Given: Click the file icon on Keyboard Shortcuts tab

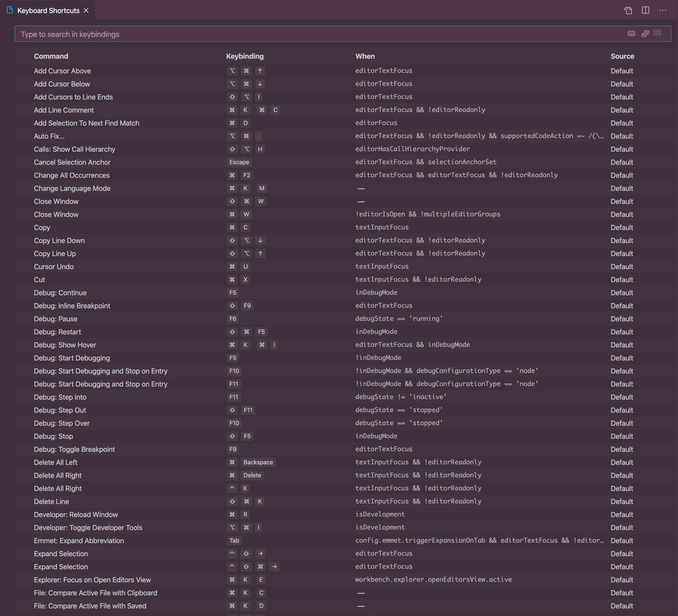Looking at the screenshot, I should 10,10.
